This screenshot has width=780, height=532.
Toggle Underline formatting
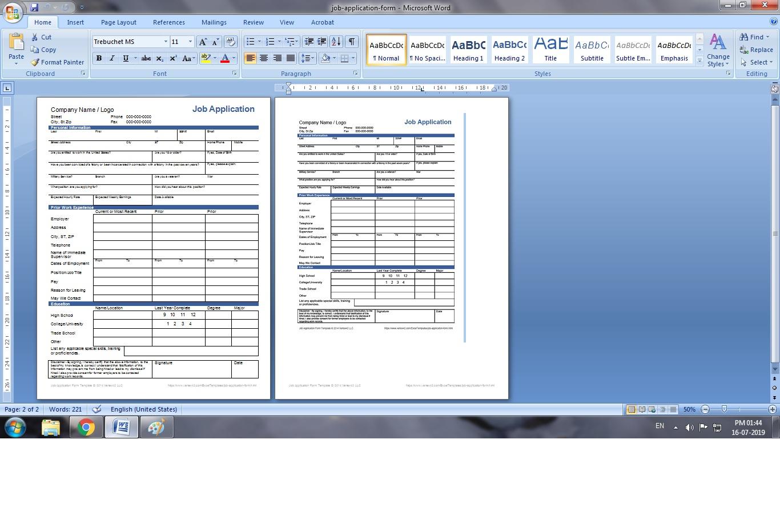[x=124, y=58]
